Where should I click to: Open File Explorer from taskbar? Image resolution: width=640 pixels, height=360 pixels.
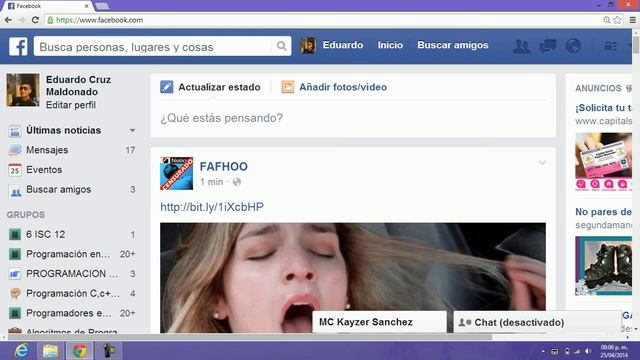point(51,351)
